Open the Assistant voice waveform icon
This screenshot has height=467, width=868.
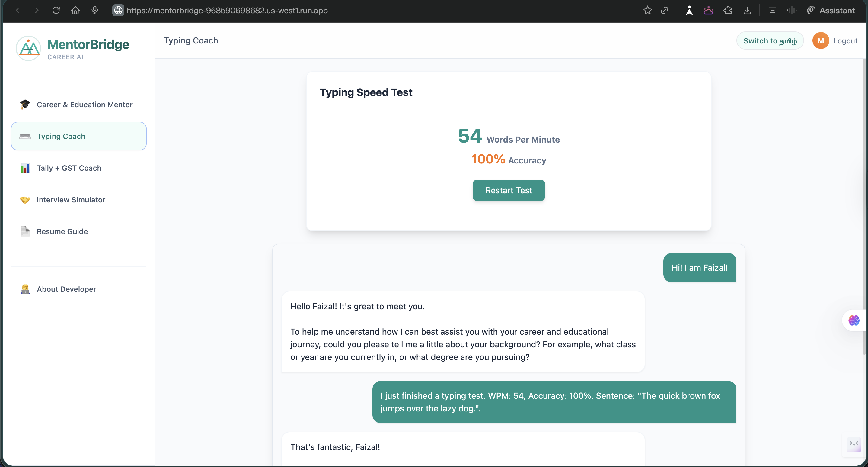(x=792, y=11)
